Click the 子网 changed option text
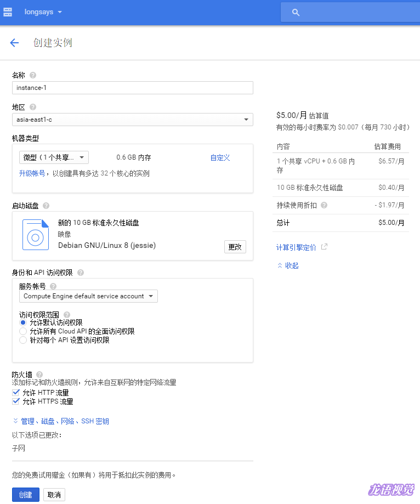Image resolution: width=420 pixels, height=504 pixels. (x=18, y=448)
